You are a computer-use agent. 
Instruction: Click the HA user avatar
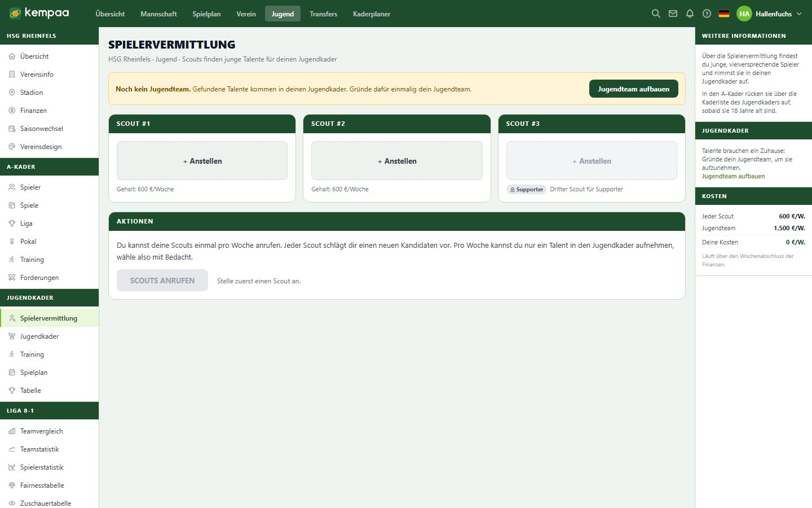coord(744,14)
